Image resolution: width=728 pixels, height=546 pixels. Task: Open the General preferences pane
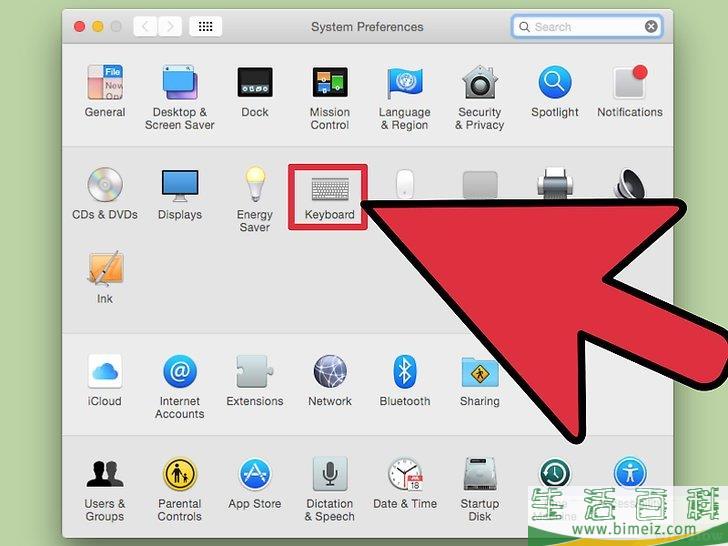pyautogui.click(x=105, y=91)
